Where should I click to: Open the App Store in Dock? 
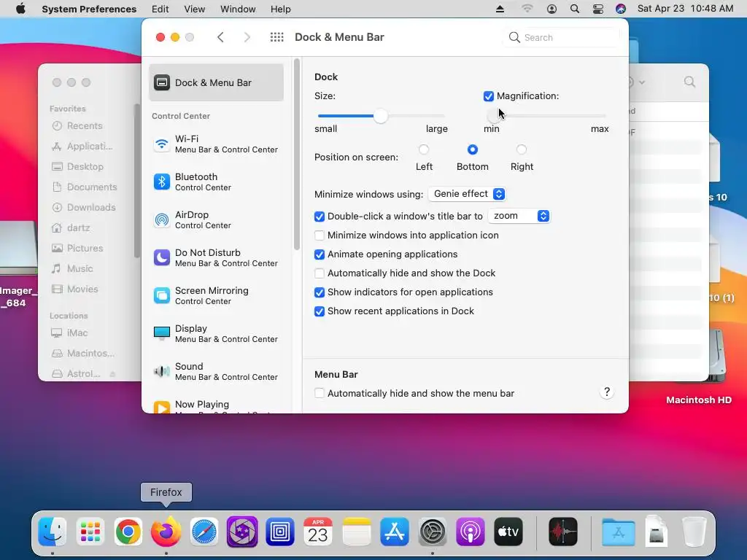click(x=395, y=532)
